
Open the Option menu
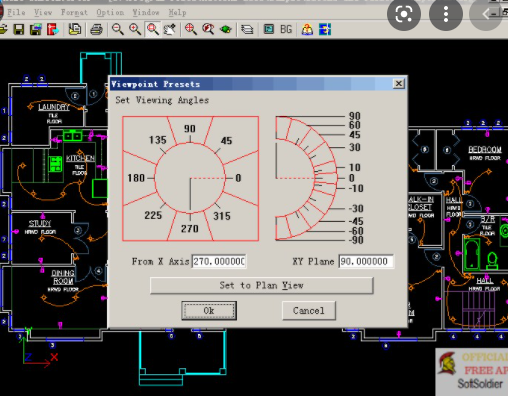point(110,13)
